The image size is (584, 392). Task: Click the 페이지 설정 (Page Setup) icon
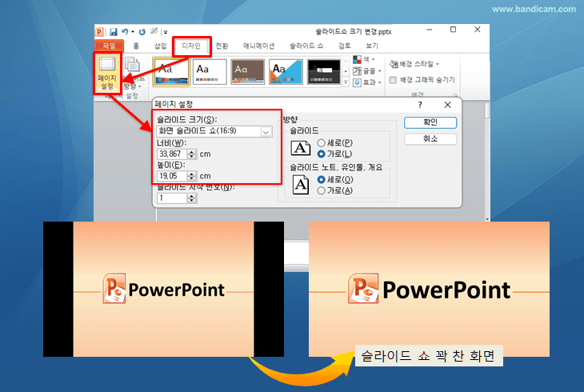coord(107,73)
